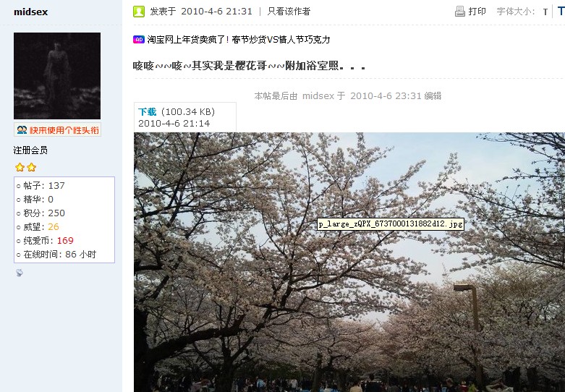Viewport: 565px width, 392px height.
Task: Click the second gold star rank icon
Action: [32, 167]
